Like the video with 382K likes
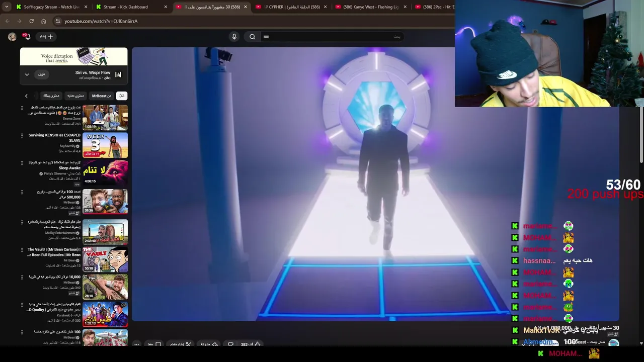 [251, 344]
